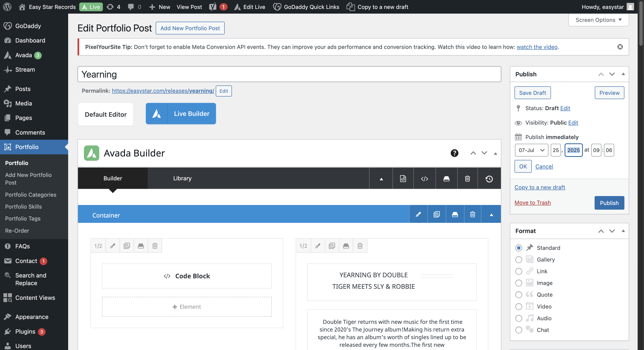Clone the Container using duplicate icon
The width and height of the screenshot is (644, 350).
pos(437,214)
